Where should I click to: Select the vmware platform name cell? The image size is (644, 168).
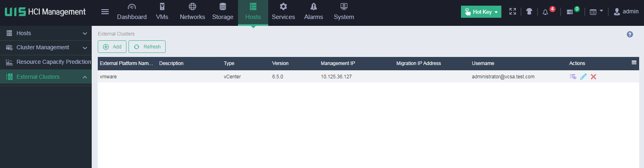tap(108, 77)
